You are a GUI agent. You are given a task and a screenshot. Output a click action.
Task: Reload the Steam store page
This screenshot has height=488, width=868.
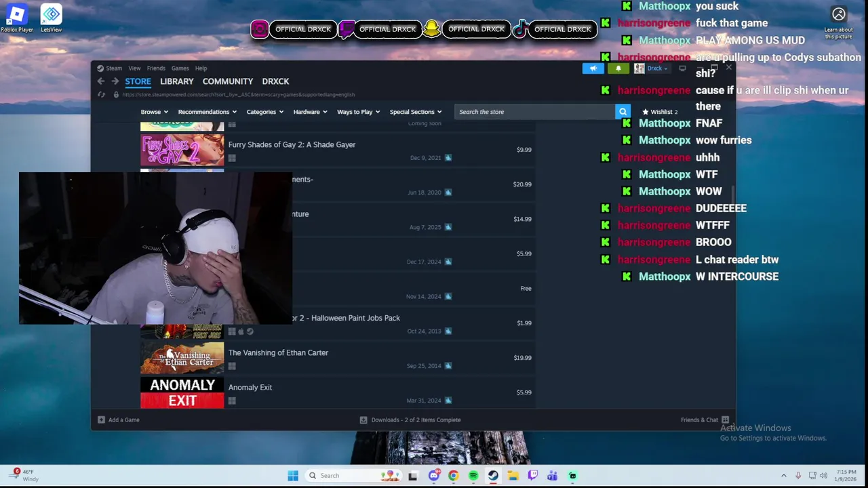point(101,95)
